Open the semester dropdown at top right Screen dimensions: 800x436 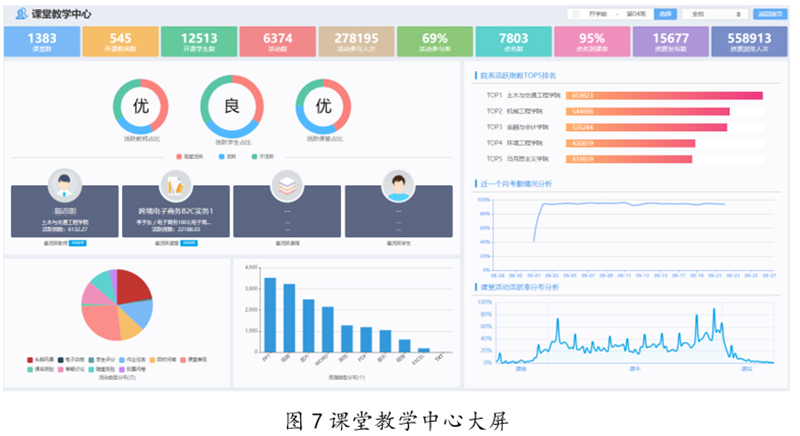(593, 14)
